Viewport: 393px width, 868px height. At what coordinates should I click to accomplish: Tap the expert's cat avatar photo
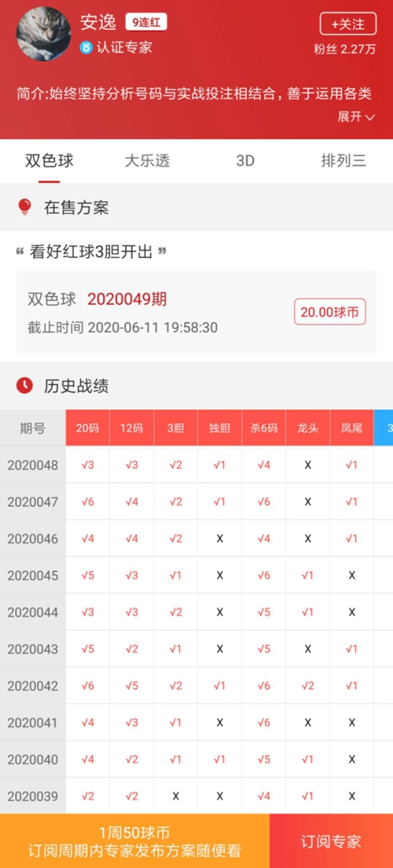coord(44,34)
